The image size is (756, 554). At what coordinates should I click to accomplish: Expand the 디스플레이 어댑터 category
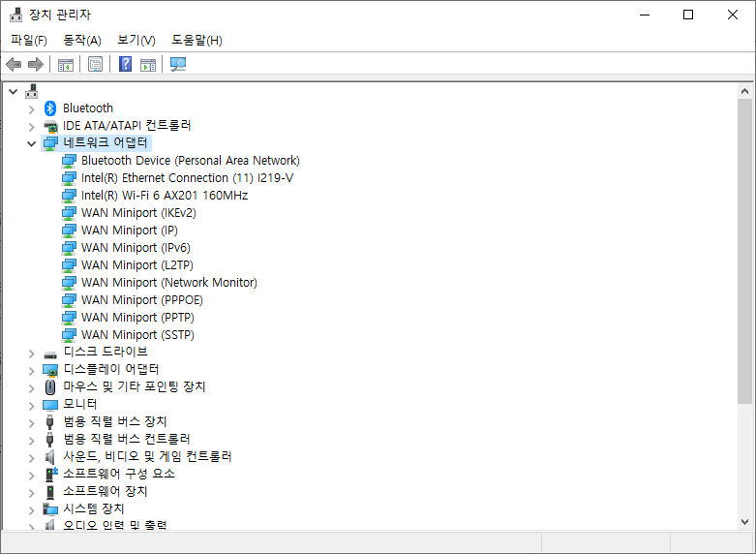31,370
